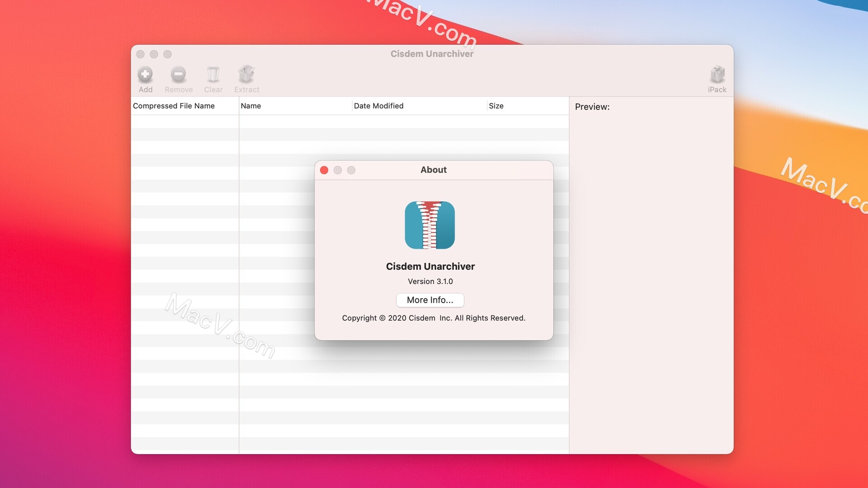Click the red close button on About
The image size is (868, 488).
(324, 170)
